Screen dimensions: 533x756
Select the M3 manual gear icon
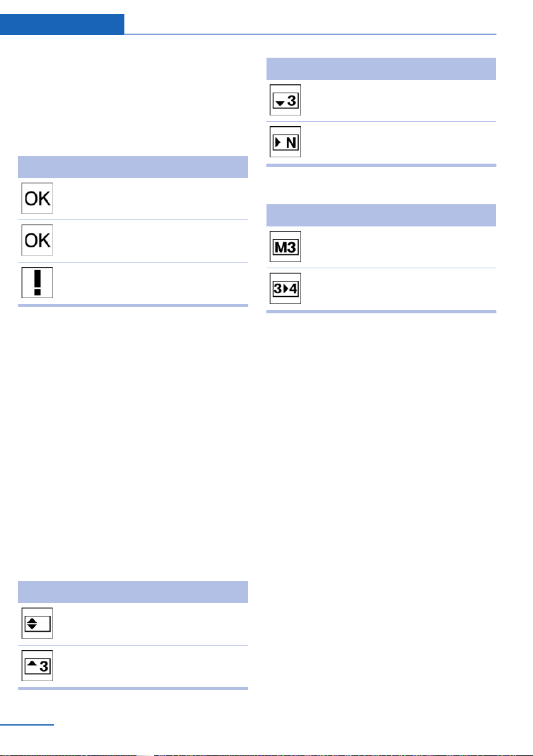[x=285, y=246]
